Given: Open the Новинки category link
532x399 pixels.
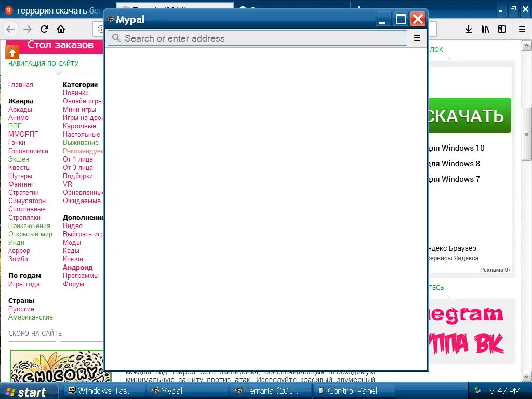Looking at the screenshot, I should (76, 92).
